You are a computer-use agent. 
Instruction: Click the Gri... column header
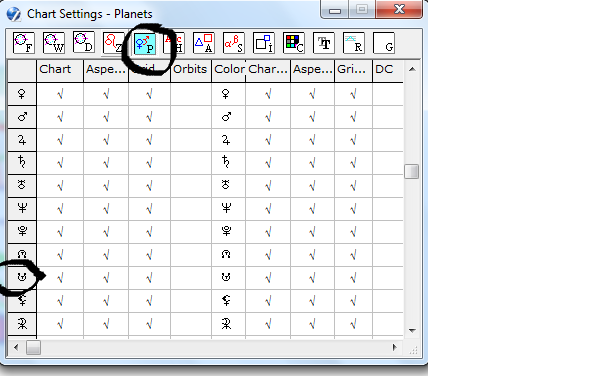click(x=353, y=70)
